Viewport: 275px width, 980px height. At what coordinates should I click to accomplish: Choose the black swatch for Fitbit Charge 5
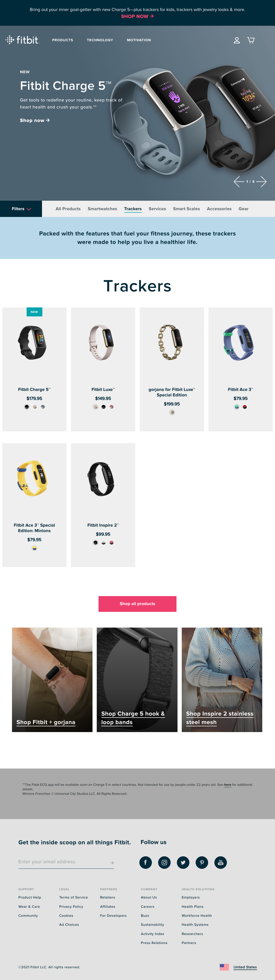tap(27, 407)
